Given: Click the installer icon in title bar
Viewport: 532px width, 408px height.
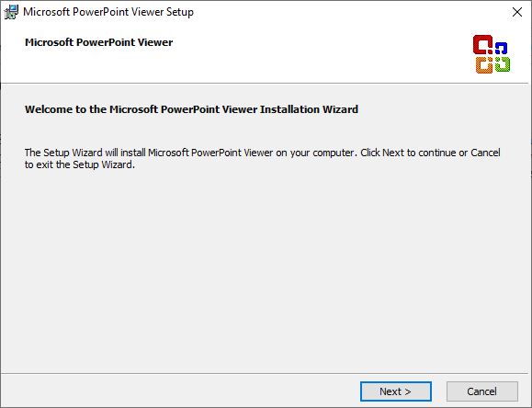Looking at the screenshot, I should [11, 12].
